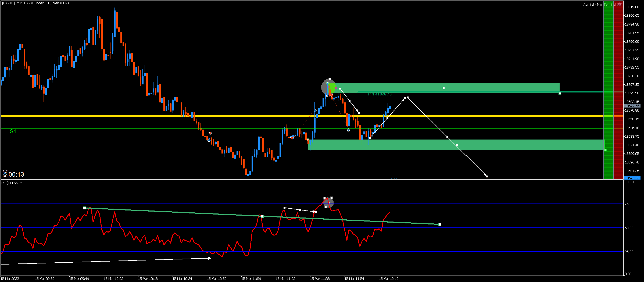Click the S1 support level label
The height and width of the screenshot is (282, 644).
point(13,131)
